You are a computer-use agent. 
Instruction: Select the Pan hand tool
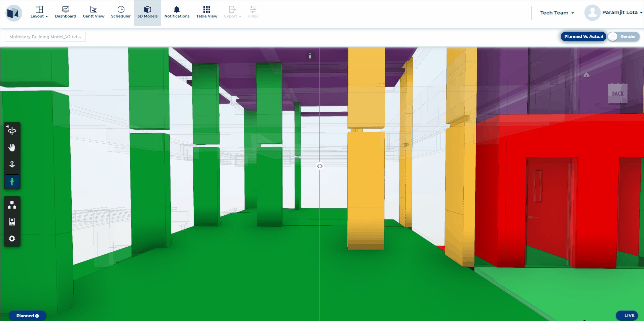click(x=12, y=147)
